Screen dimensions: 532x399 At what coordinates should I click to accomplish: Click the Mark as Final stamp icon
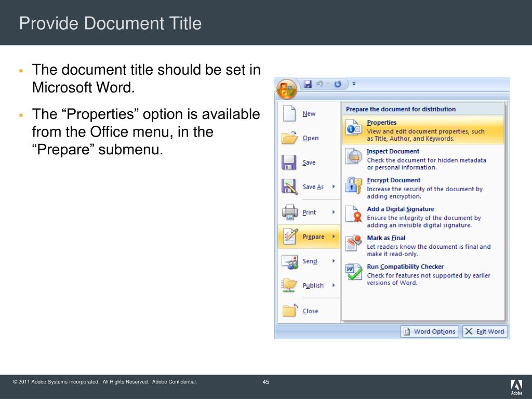(x=353, y=243)
